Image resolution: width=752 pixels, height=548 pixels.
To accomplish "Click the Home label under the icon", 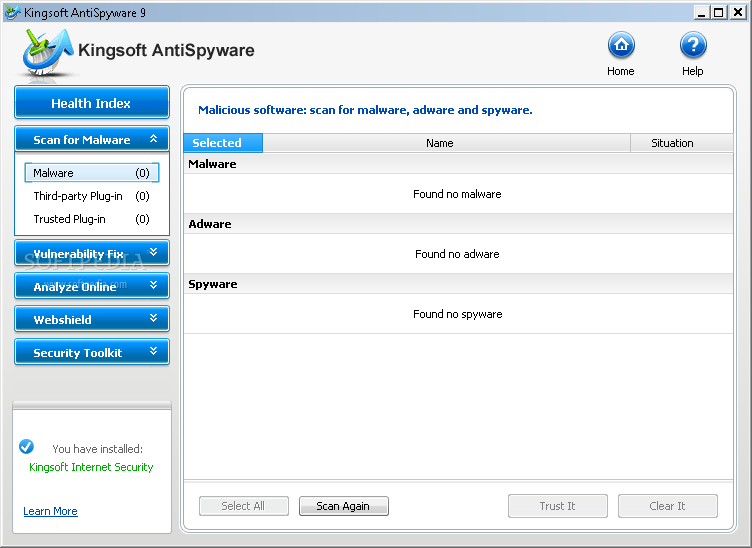I will pyautogui.click(x=621, y=71).
